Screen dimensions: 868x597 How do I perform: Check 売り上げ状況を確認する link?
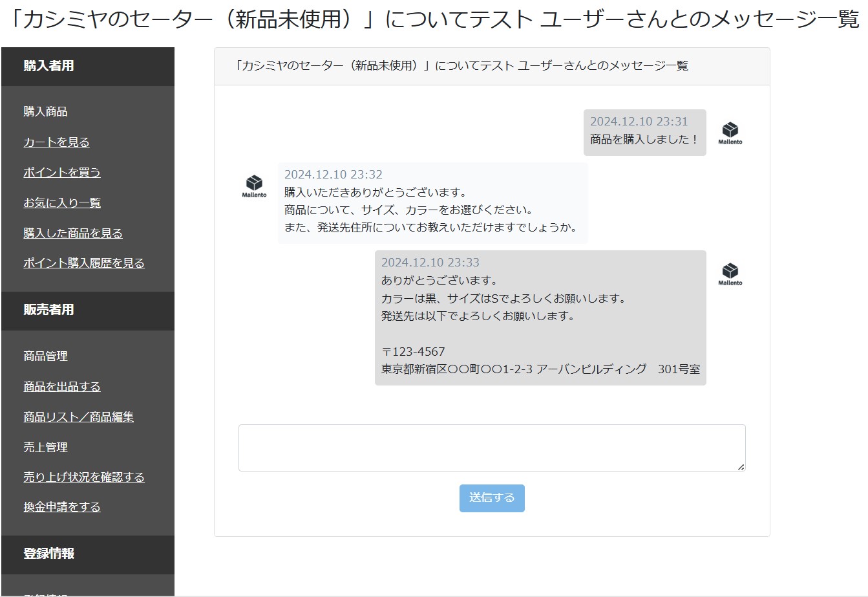84,477
